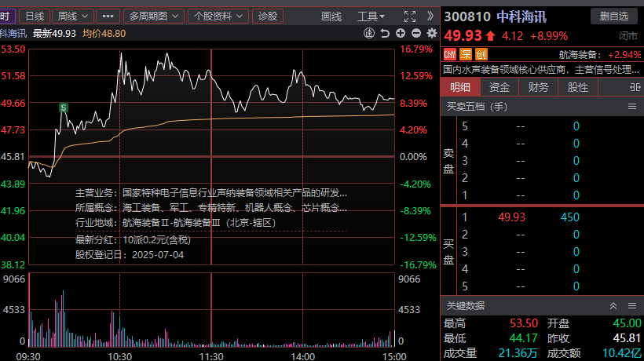
Task: Click the 成交量 value 21.36万
Action: point(518,353)
